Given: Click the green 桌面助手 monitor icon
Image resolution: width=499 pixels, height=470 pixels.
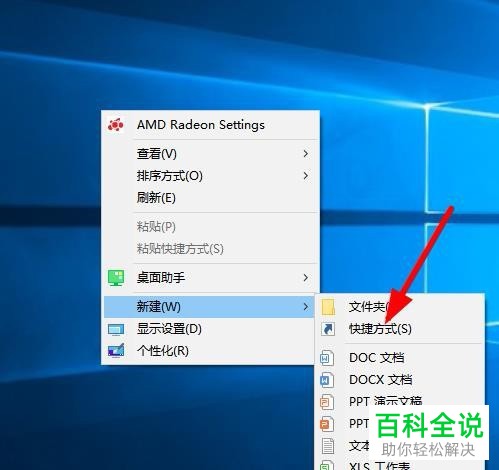Looking at the screenshot, I should tap(116, 278).
